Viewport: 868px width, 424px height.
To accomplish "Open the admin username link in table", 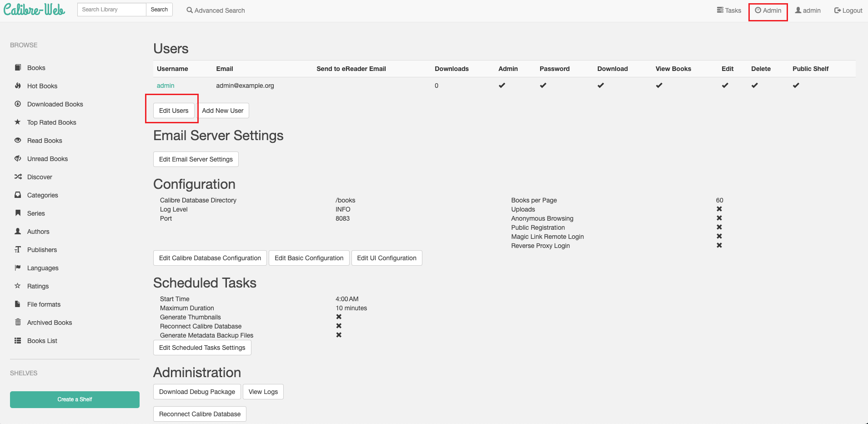I will click(166, 86).
